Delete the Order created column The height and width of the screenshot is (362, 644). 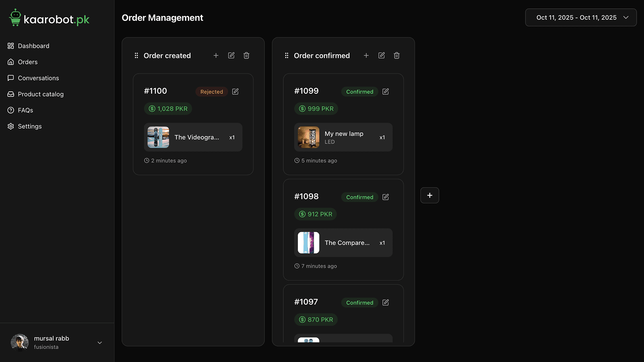pyautogui.click(x=246, y=56)
